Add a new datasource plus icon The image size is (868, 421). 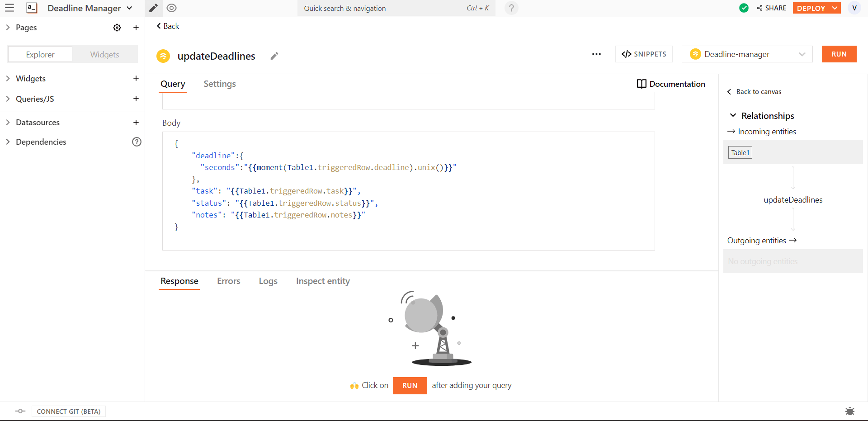136,123
